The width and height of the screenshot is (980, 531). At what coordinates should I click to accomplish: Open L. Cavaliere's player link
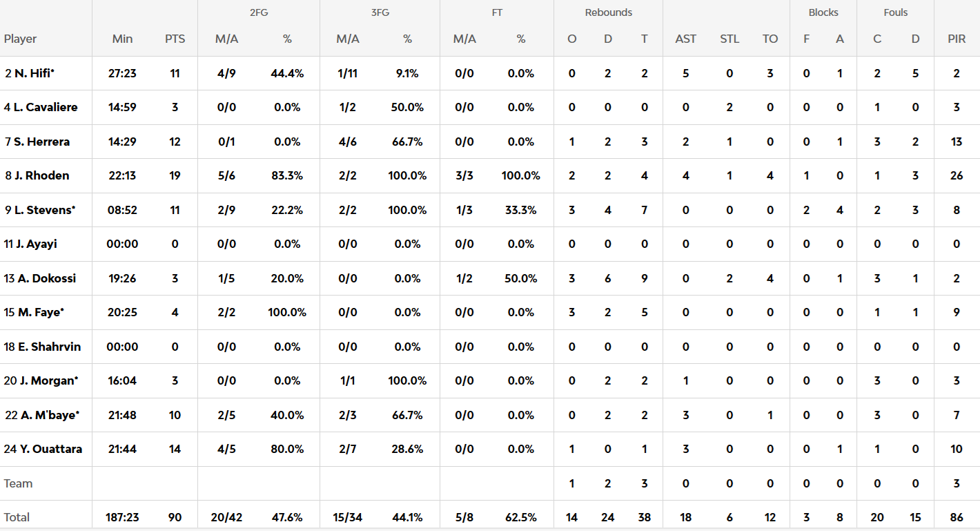tap(46, 107)
